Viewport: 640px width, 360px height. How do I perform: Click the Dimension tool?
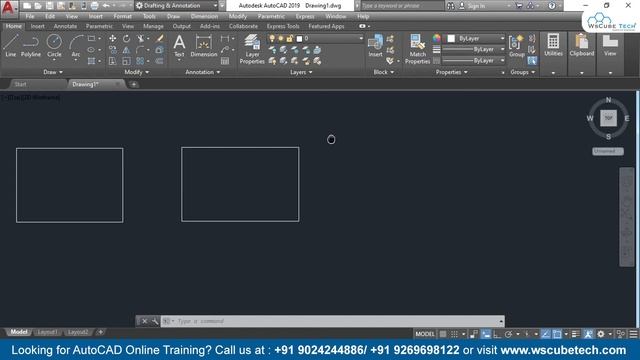[204, 45]
